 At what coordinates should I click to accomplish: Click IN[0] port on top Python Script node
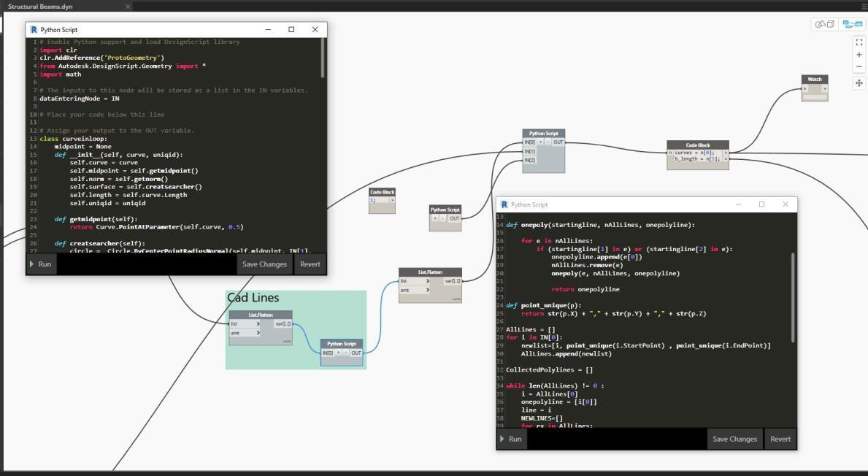(x=530, y=142)
